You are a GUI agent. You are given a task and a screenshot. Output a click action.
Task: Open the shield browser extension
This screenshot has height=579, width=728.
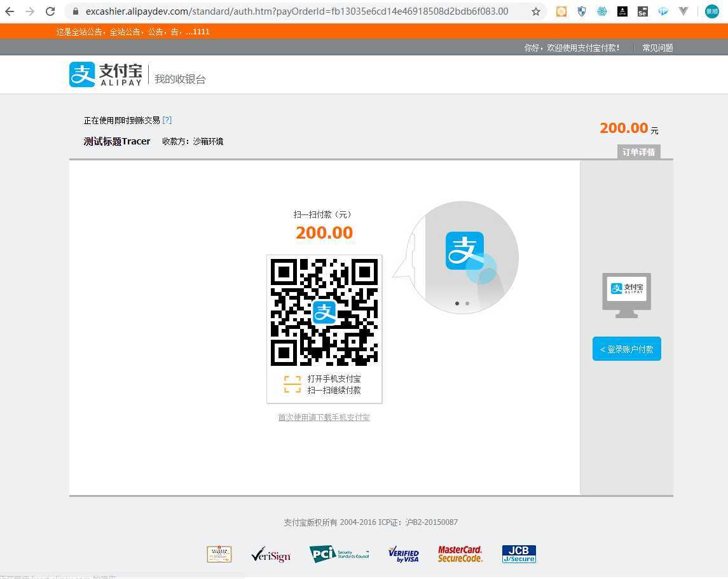(x=582, y=11)
